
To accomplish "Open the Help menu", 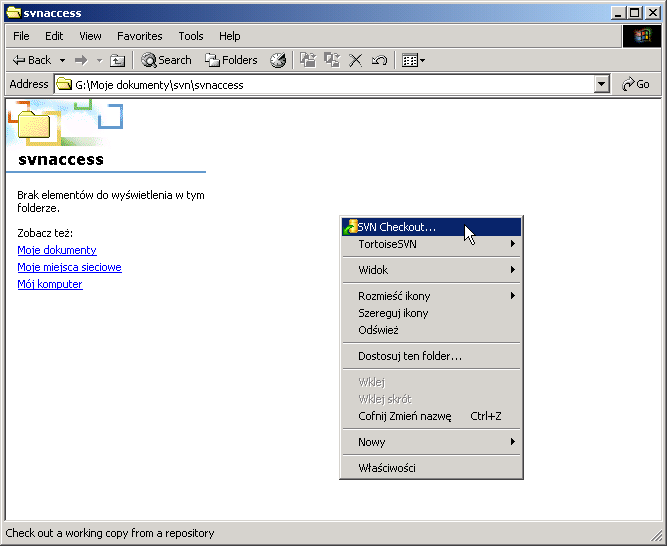I will (x=230, y=36).
